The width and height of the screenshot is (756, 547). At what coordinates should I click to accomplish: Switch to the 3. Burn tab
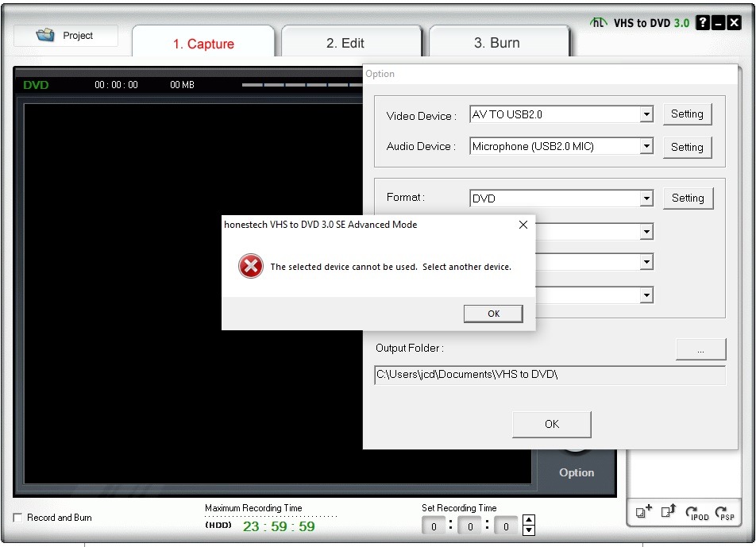[x=499, y=42]
